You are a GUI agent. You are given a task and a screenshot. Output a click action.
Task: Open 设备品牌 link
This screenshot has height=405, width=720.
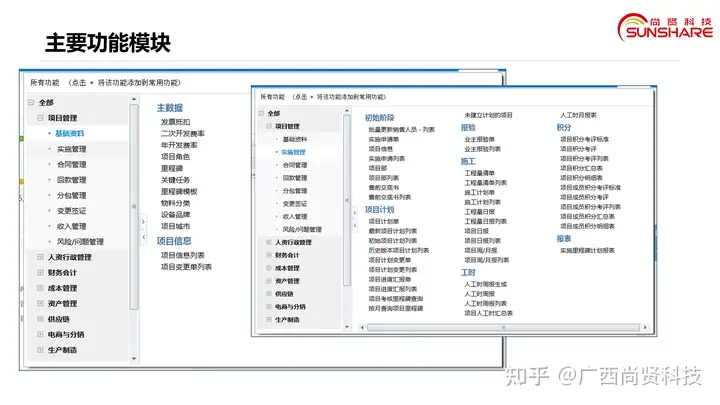(x=175, y=214)
